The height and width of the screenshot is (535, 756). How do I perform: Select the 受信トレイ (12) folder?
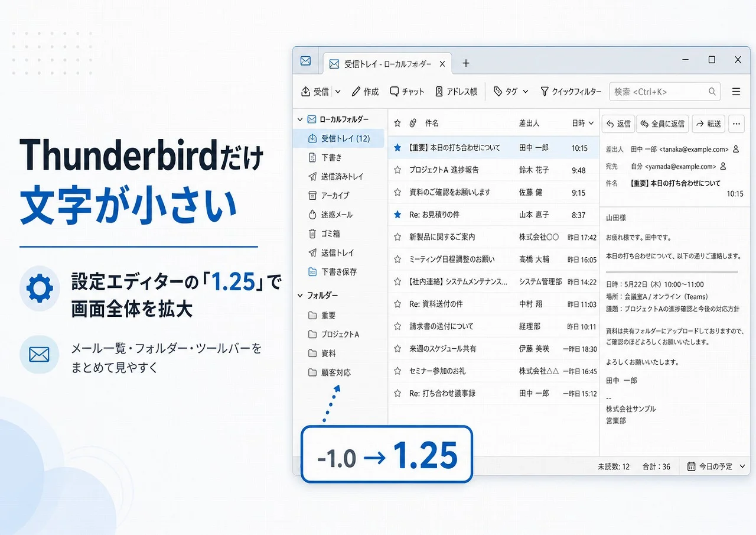click(x=338, y=138)
